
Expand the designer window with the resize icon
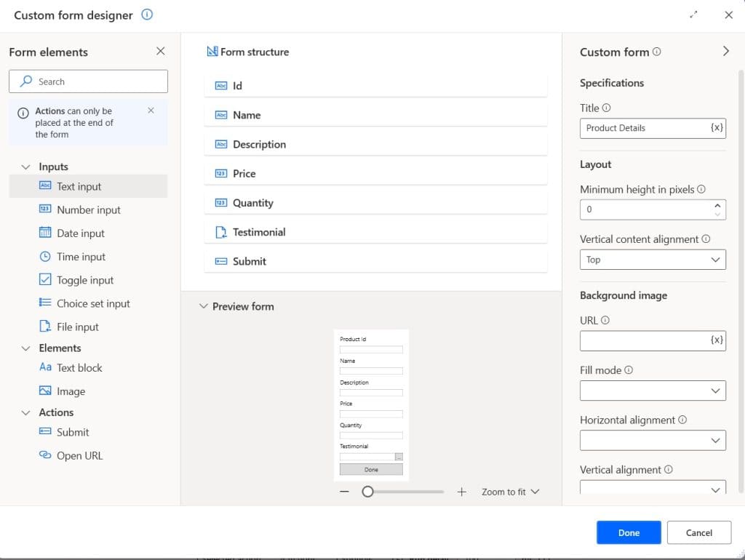click(x=693, y=15)
